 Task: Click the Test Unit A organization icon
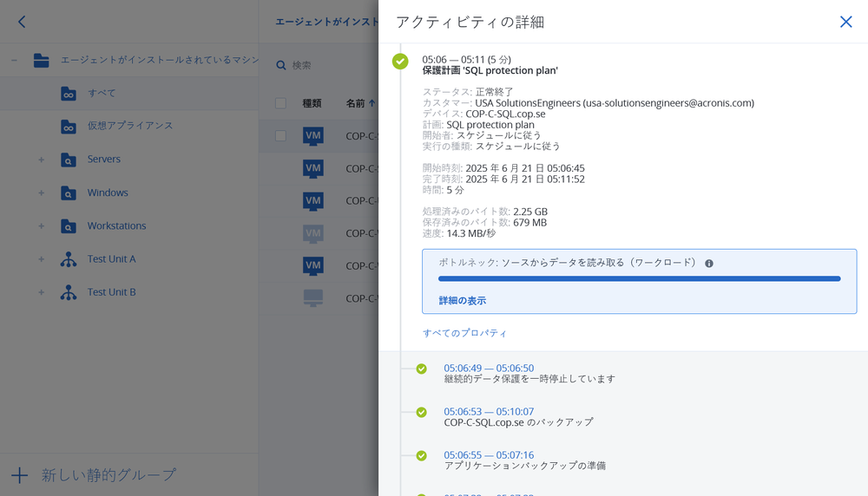pos(69,259)
